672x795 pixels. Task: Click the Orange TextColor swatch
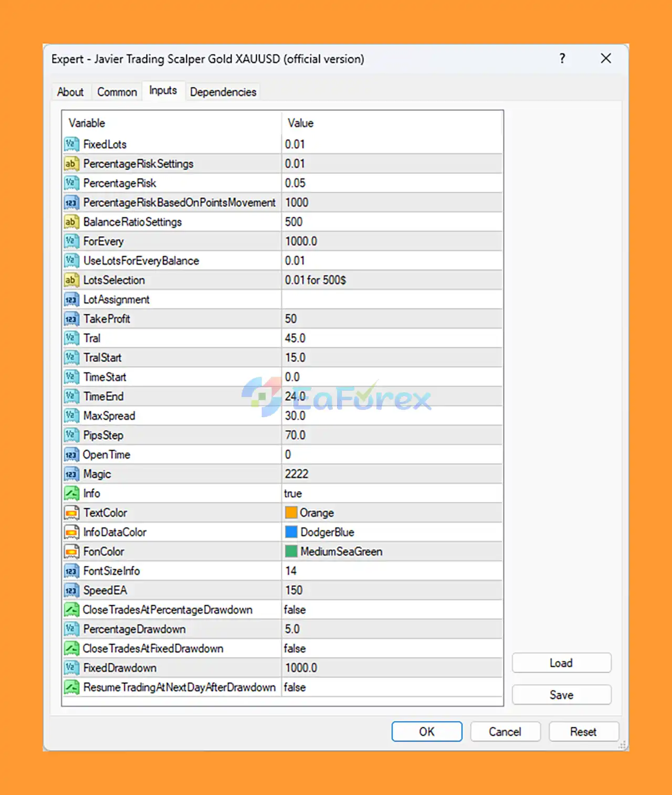(291, 513)
